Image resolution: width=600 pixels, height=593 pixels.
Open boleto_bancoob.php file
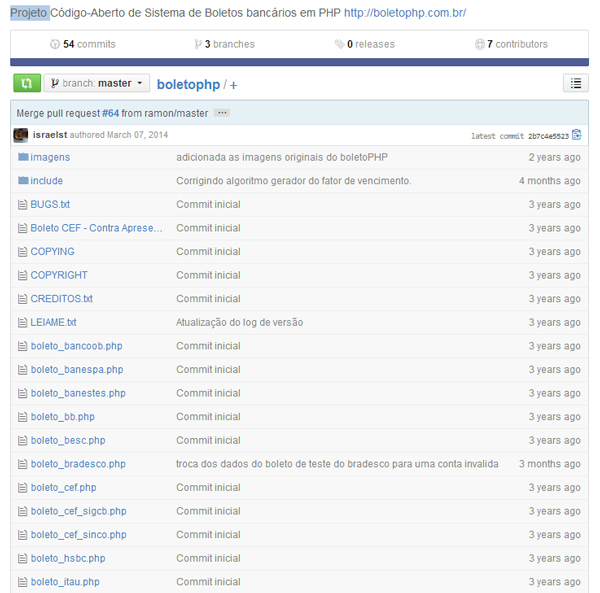77,346
